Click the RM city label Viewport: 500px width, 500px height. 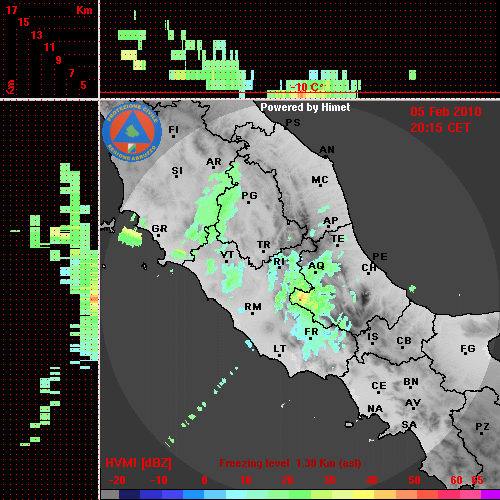pos(253,307)
